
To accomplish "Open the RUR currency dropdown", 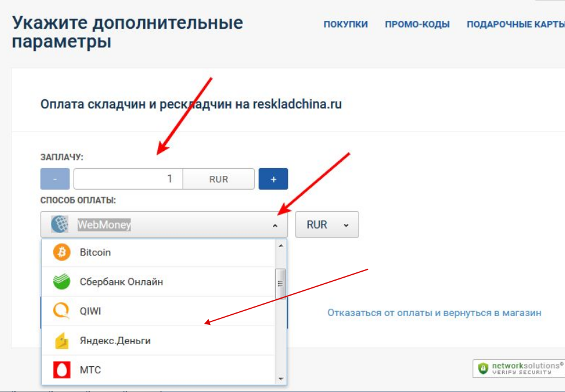I will point(327,224).
